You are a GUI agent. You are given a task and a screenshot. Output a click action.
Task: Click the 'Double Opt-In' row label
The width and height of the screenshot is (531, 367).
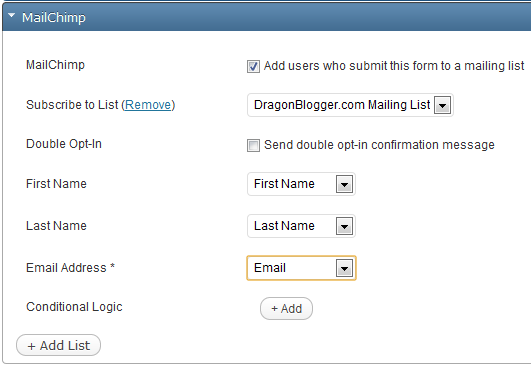click(x=64, y=144)
